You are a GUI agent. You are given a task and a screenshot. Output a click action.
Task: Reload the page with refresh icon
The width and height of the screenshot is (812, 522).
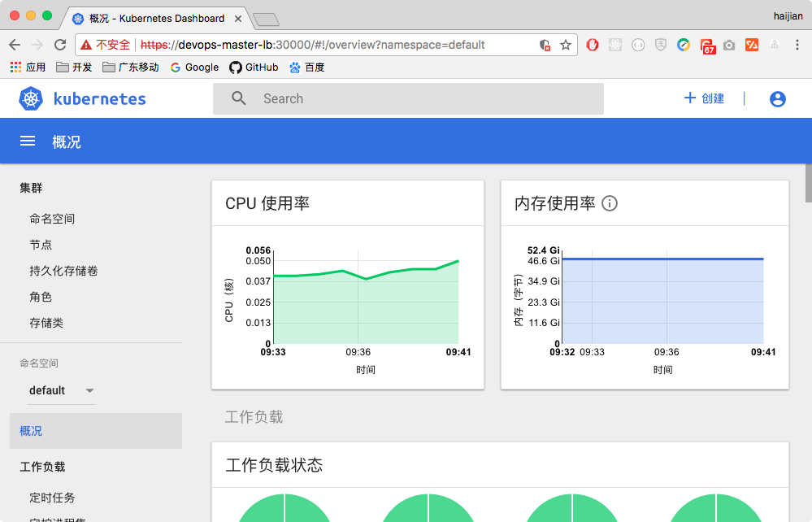pyautogui.click(x=60, y=45)
